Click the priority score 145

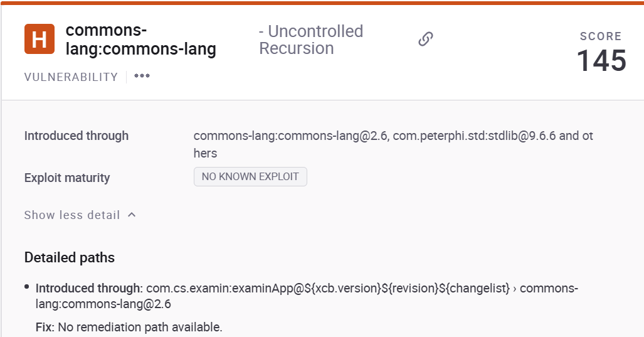[601, 61]
